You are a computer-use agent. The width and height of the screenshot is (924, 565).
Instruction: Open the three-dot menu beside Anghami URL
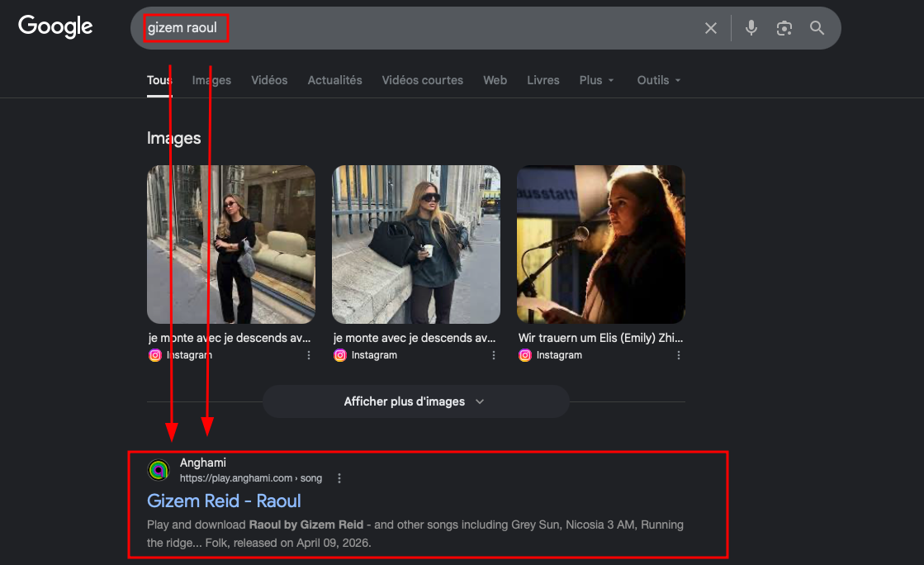point(339,478)
